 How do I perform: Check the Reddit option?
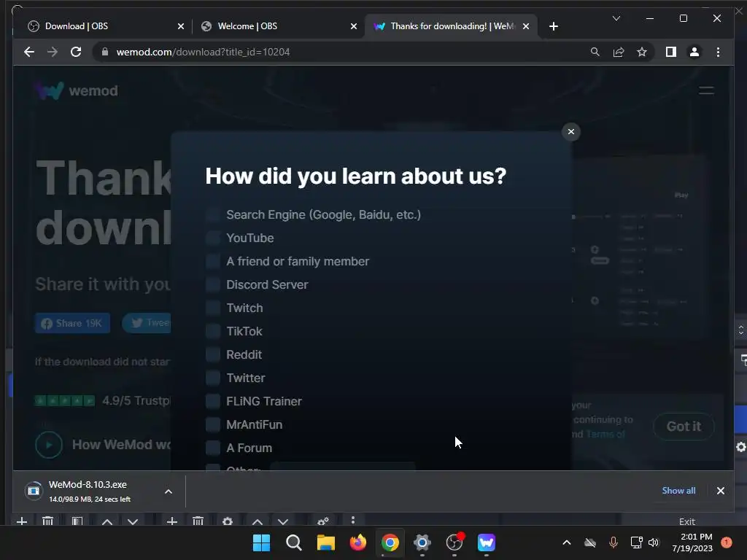(213, 355)
